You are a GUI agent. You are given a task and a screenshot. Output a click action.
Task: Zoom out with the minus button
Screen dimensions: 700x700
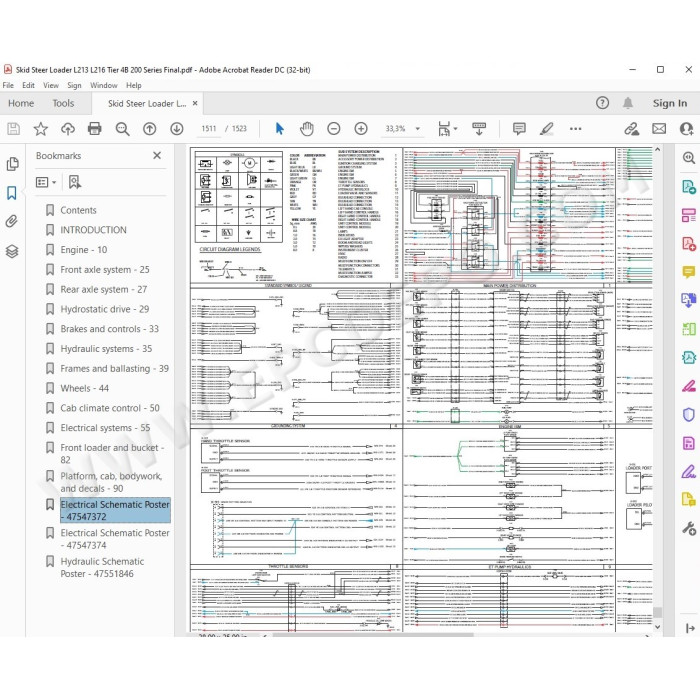333,129
